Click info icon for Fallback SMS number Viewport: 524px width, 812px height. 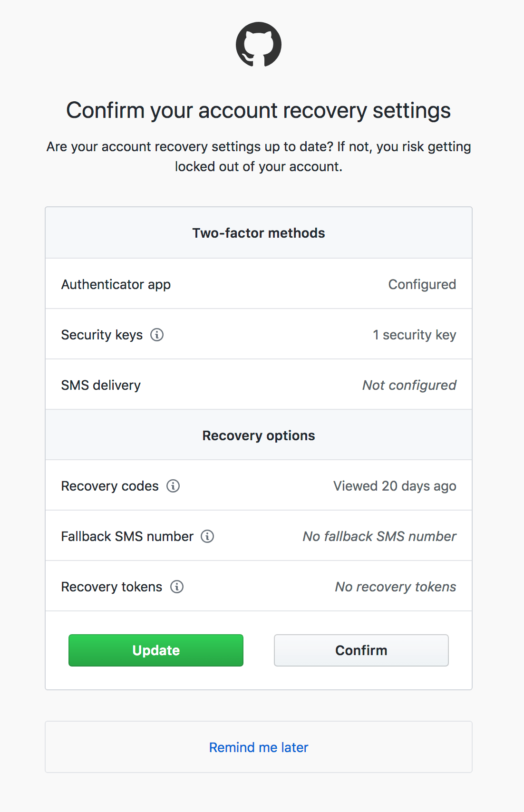207,536
